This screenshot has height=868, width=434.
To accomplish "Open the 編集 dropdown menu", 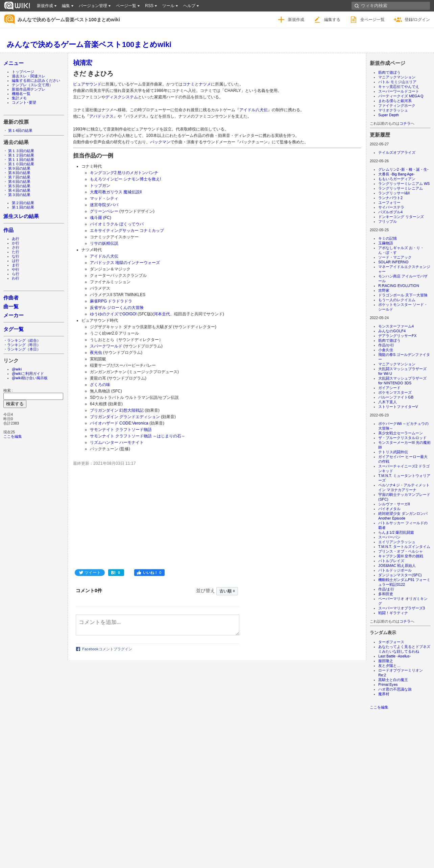I will tap(68, 6).
